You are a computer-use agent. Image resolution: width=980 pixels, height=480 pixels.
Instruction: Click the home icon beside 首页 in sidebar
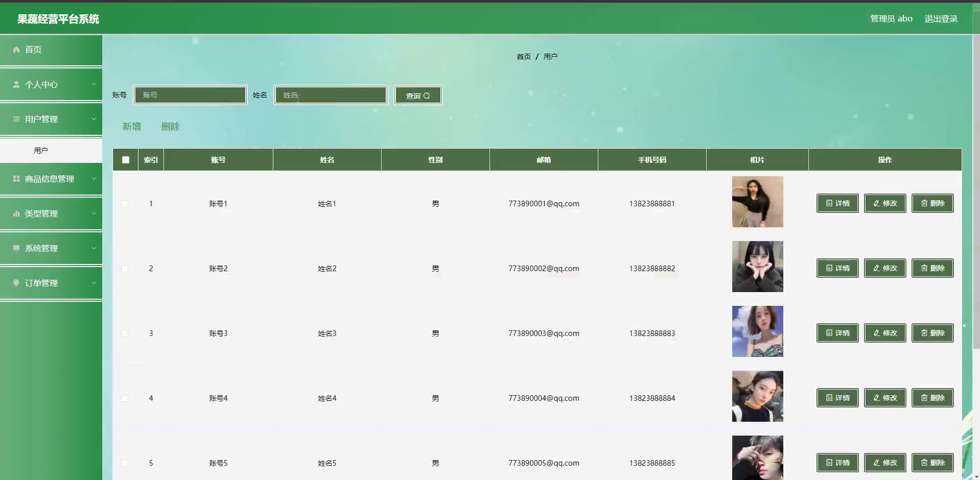(16, 50)
